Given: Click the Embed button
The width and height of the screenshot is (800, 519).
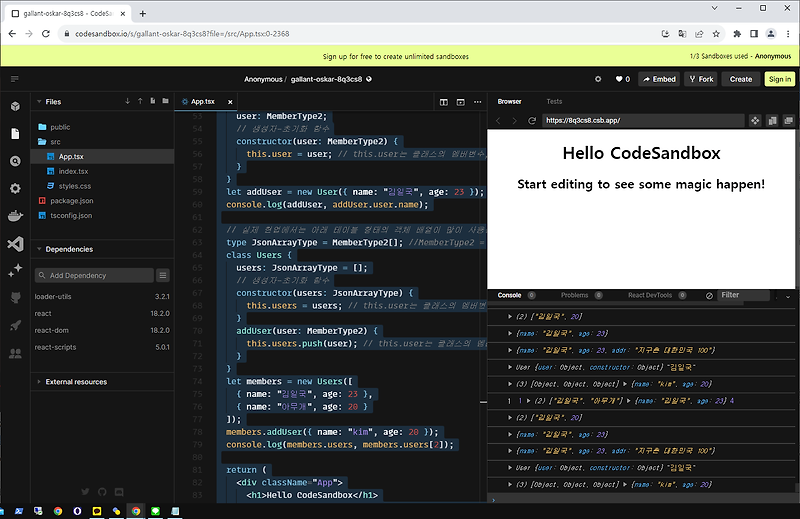Looking at the screenshot, I should click(659, 79).
